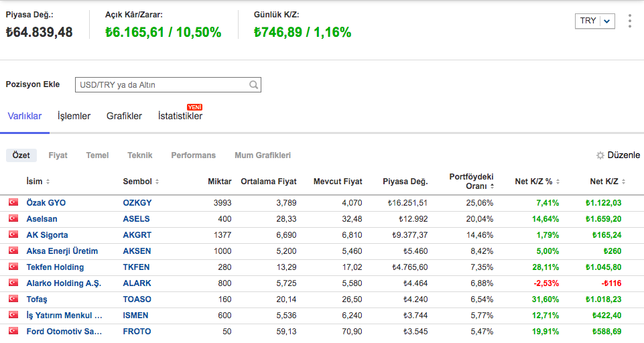Click the gear icon next to Düzenle
The height and width of the screenshot is (343, 644).
click(x=600, y=155)
